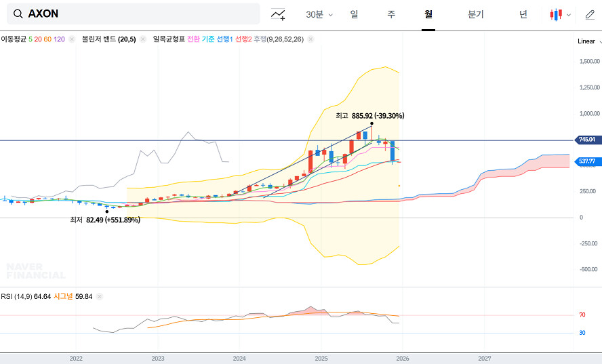Click the moving average 5 legend color

pyautogui.click(x=31, y=39)
